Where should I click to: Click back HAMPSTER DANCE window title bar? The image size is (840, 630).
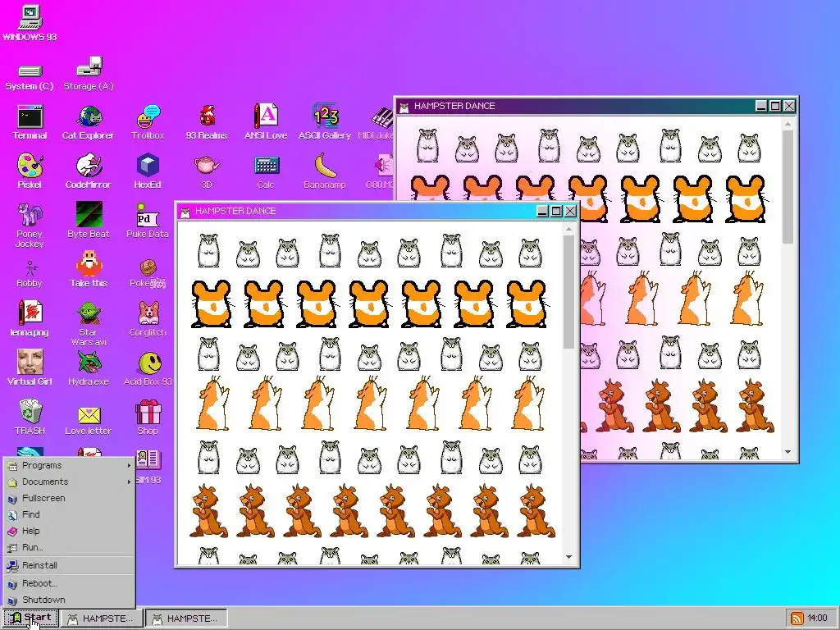[596, 106]
